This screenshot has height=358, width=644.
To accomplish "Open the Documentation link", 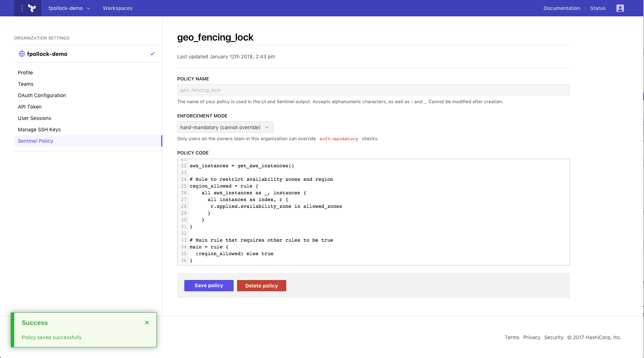I will 561,8.
